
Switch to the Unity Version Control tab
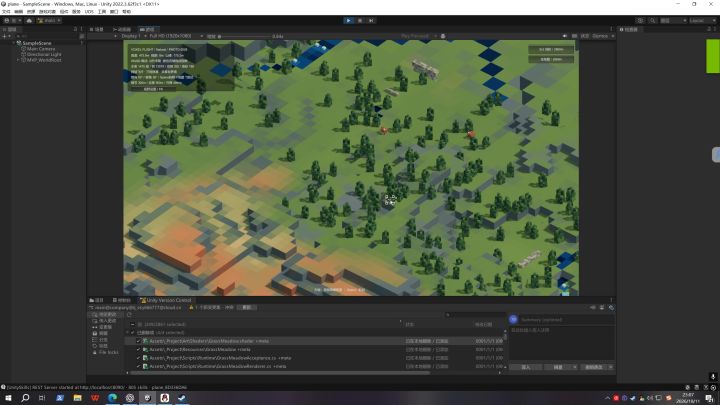click(166, 300)
